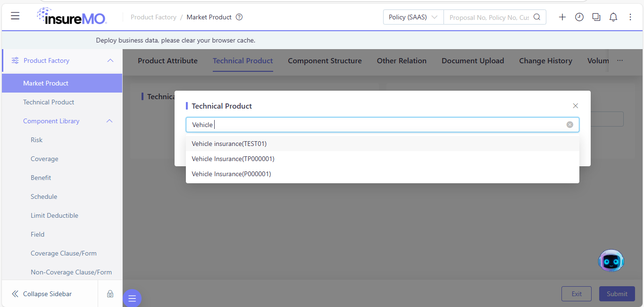Screen dimensions: 644x307
Task: Collapse the Component Library group
Action: pos(109,121)
